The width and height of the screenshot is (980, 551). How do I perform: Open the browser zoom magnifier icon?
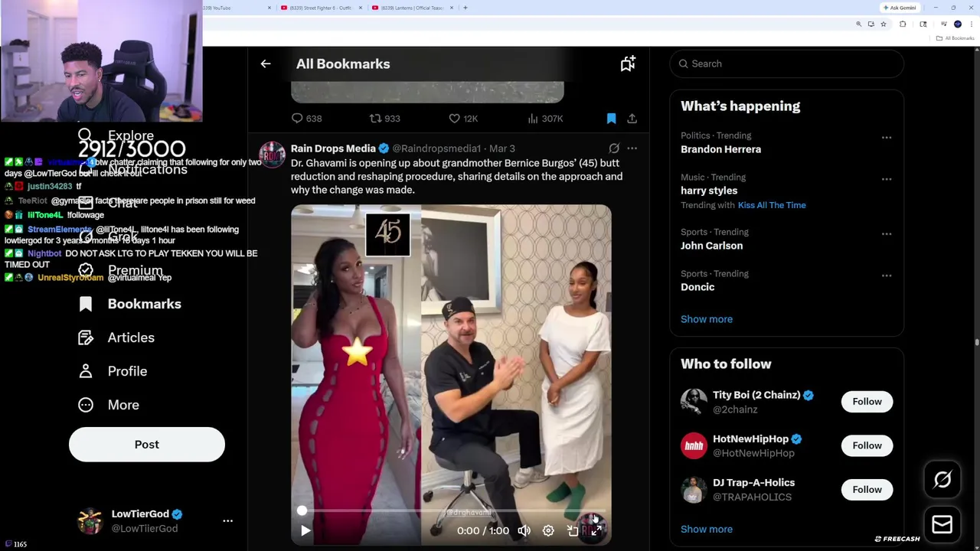[859, 24]
